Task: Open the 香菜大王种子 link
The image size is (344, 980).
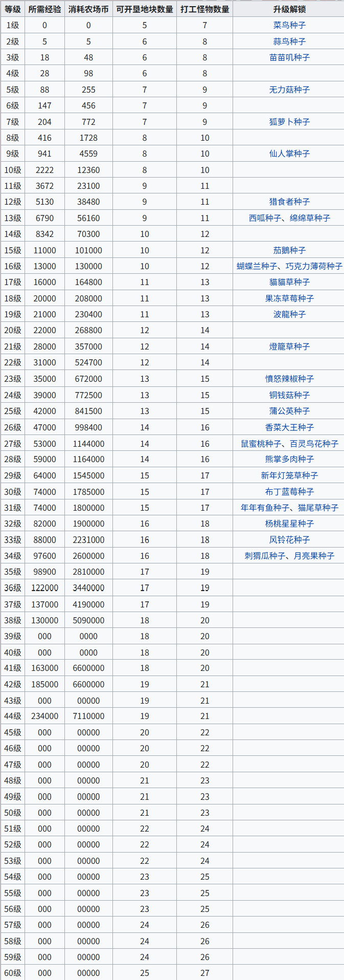Action: 289,427
